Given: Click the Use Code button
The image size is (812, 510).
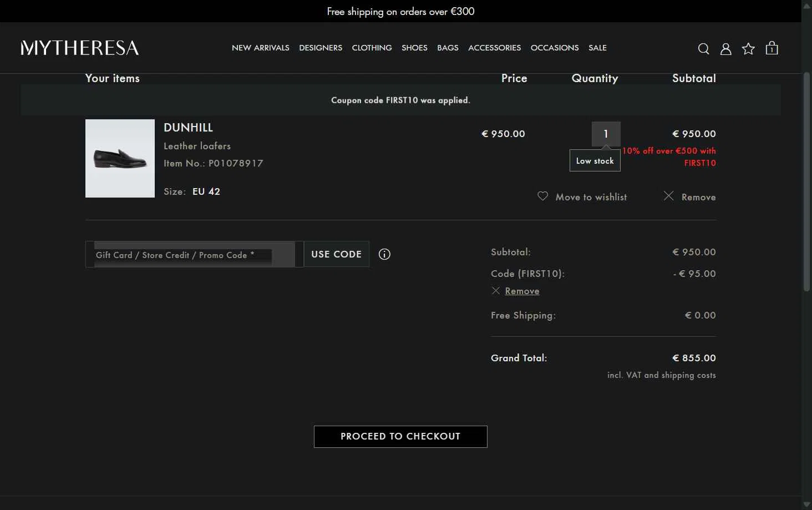Looking at the screenshot, I should pos(336,254).
